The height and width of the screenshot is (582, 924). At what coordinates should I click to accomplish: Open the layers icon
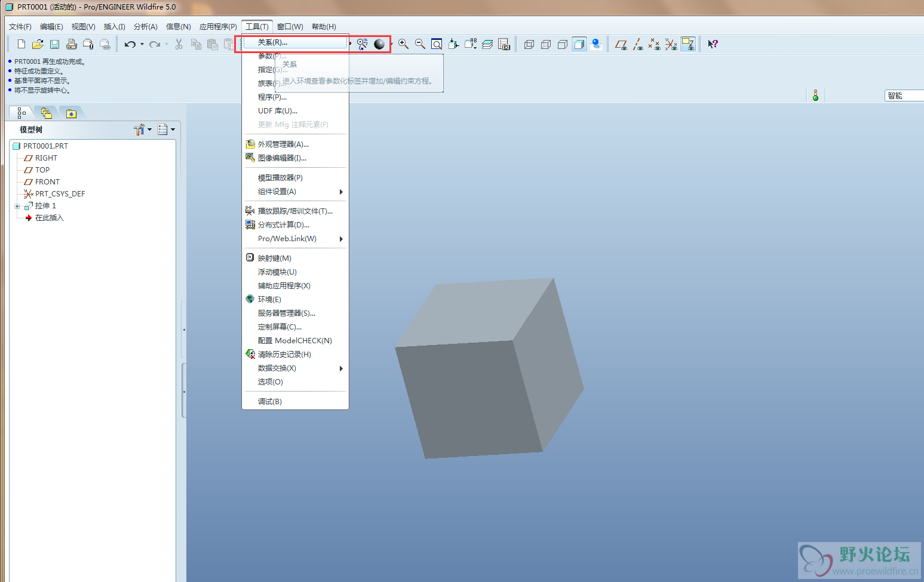[x=487, y=44]
